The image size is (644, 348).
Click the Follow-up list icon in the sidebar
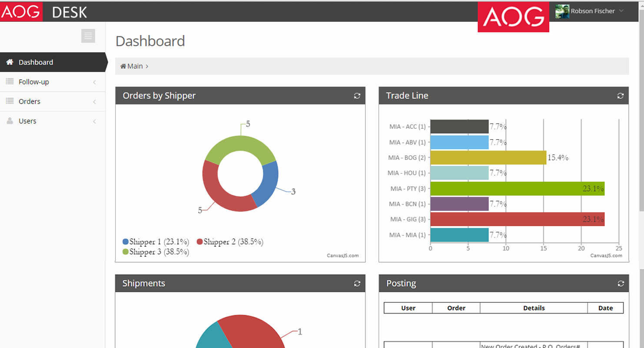[x=10, y=82]
